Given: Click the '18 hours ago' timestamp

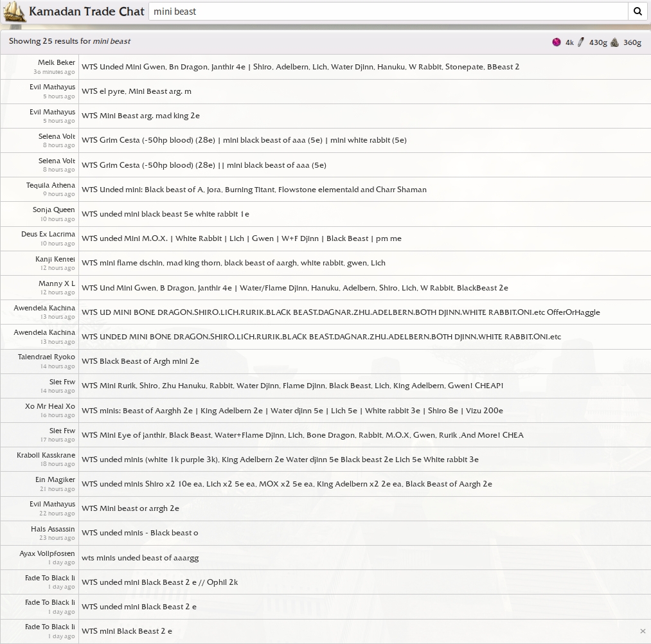Looking at the screenshot, I should click(x=58, y=464).
